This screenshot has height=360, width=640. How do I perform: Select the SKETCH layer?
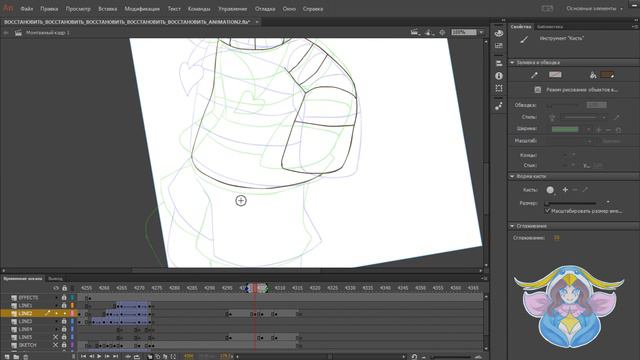(x=27, y=345)
